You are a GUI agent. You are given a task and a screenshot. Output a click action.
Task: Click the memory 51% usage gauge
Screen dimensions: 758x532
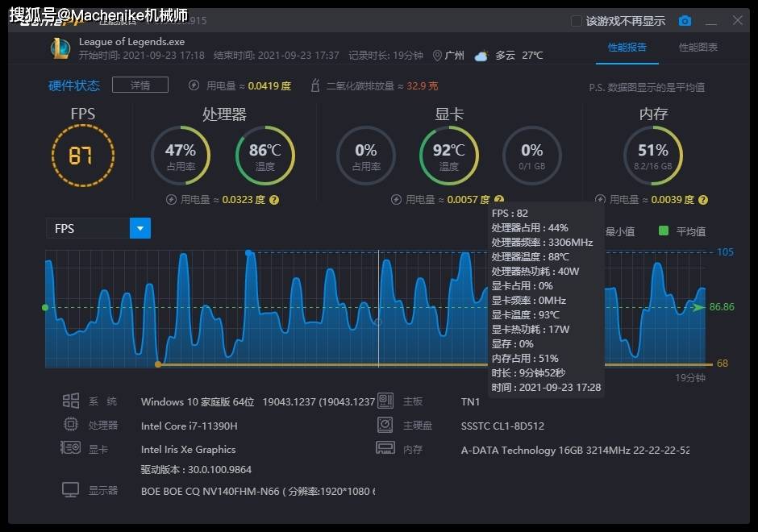pos(653,156)
